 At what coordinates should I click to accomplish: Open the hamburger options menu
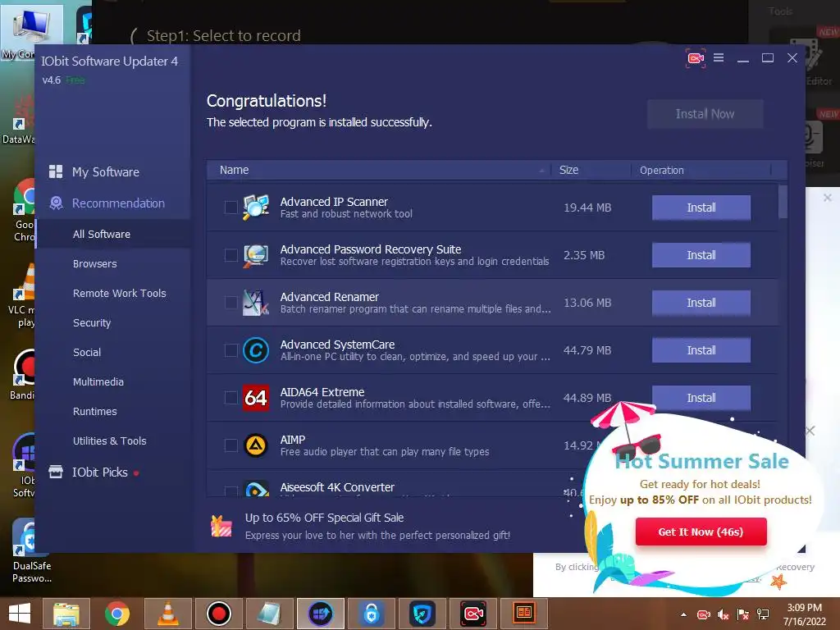click(x=719, y=57)
